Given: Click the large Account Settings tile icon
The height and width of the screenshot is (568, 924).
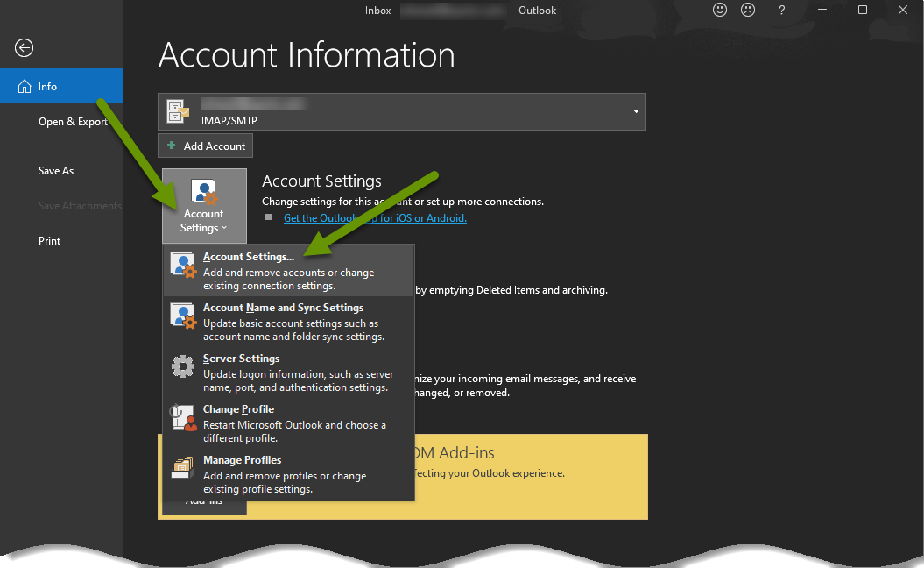Looking at the screenshot, I should 204,191.
